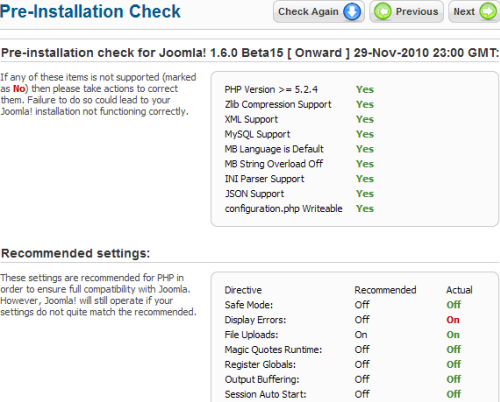This screenshot has height=402, width=500.
Task: Select the 'MB Language is Default' label
Action: coord(274,149)
